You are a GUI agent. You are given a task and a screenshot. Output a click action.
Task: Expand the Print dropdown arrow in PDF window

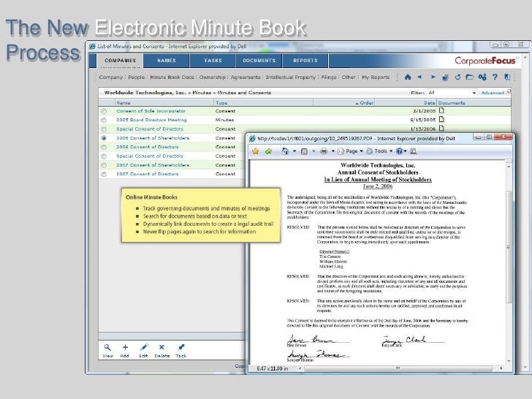point(332,151)
